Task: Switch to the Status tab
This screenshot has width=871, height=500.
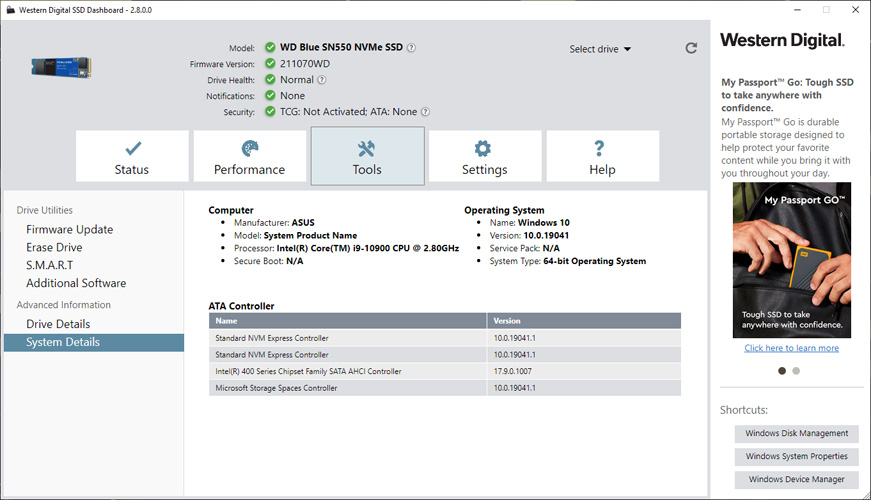Action: [132, 156]
